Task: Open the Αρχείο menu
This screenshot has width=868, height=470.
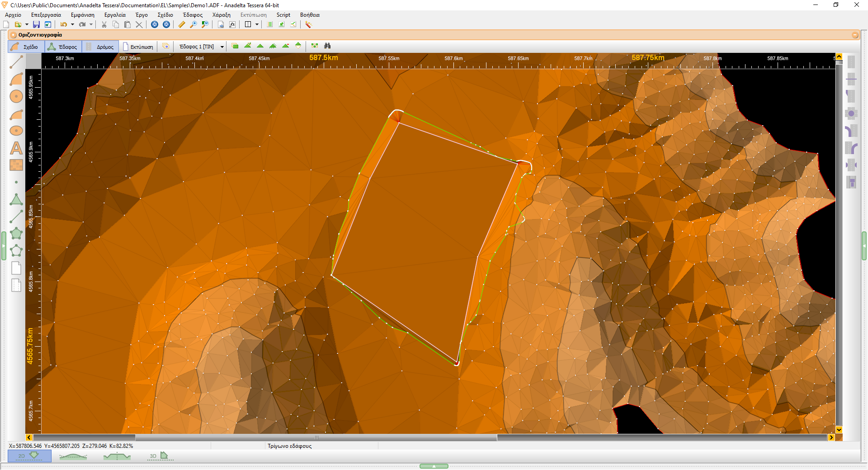Action: [13, 15]
